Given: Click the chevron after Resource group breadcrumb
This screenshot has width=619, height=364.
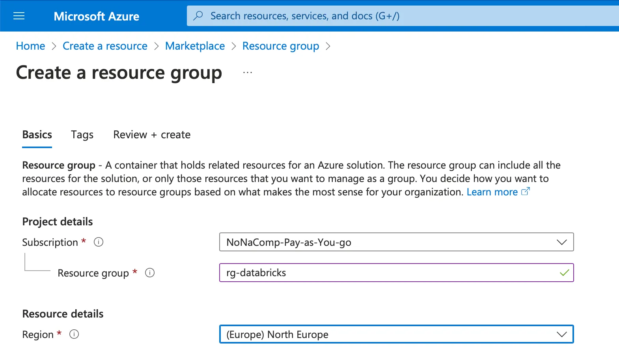Looking at the screenshot, I should [x=328, y=46].
